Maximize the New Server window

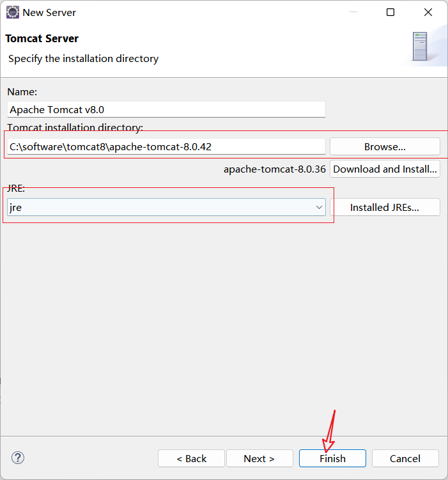pyautogui.click(x=390, y=12)
